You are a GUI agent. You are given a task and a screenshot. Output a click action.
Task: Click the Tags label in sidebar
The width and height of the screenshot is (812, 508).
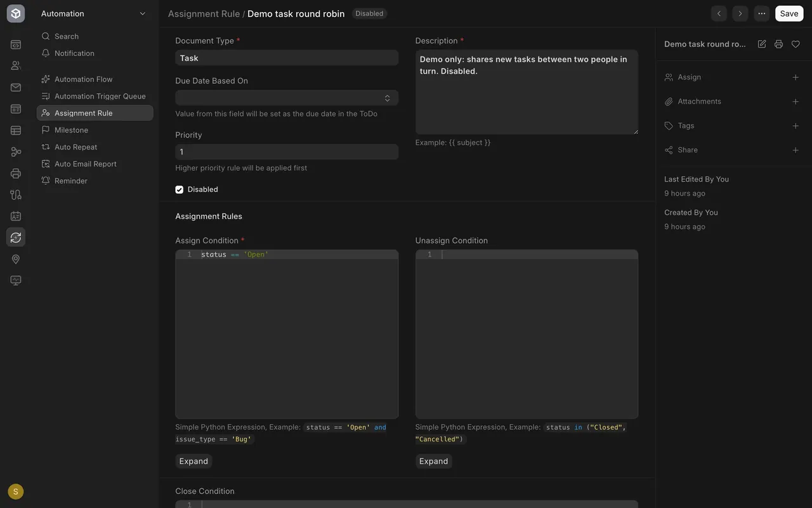[x=686, y=126]
